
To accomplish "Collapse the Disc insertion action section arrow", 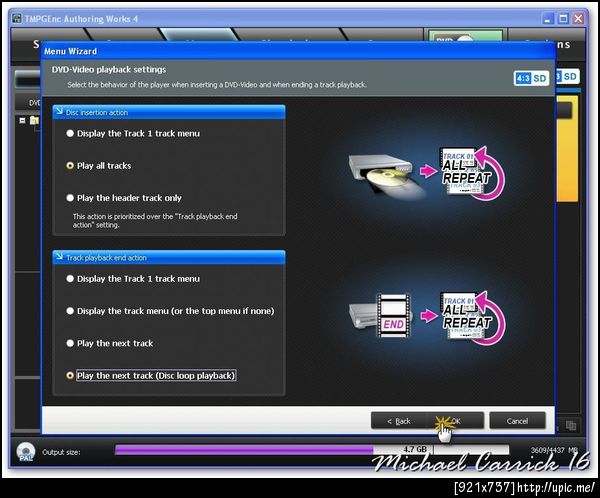I will [59, 112].
